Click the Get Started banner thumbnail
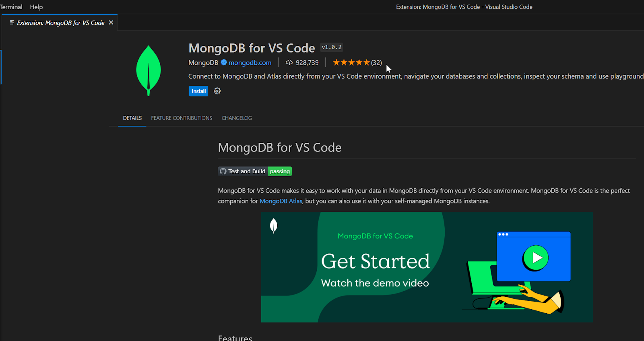 tap(427, 267)
